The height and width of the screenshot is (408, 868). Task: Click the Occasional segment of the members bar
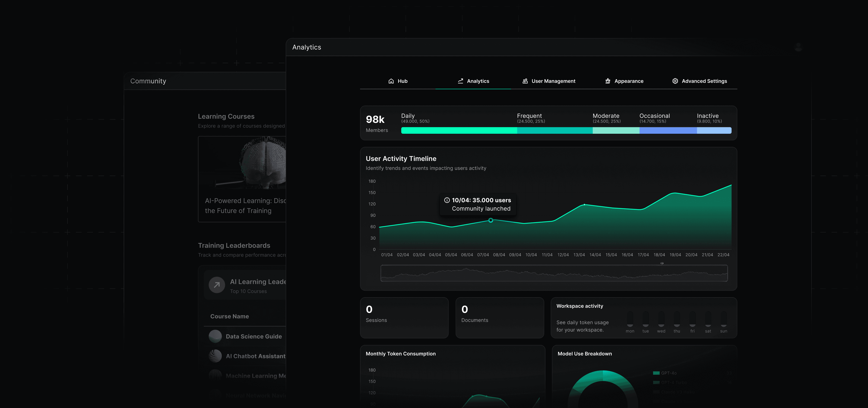pyautogui.click(x=668, y=131)
